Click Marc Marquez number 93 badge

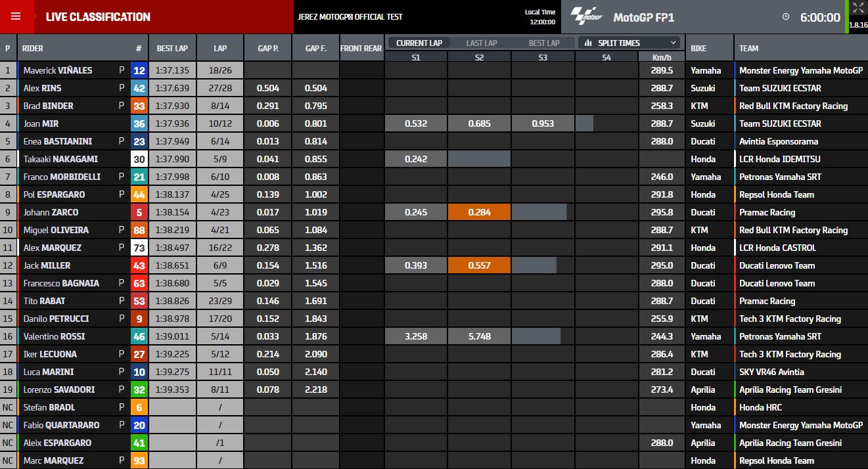click(139, 460)
